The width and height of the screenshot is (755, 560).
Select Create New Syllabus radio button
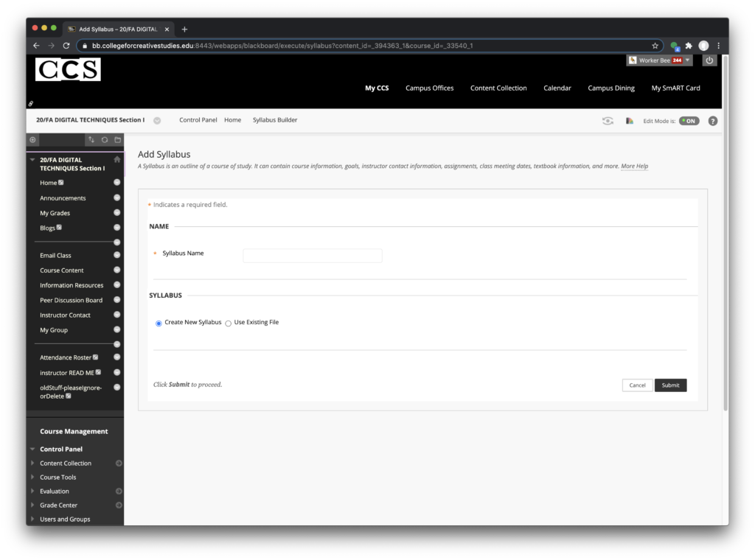click(x=159, y=323)
